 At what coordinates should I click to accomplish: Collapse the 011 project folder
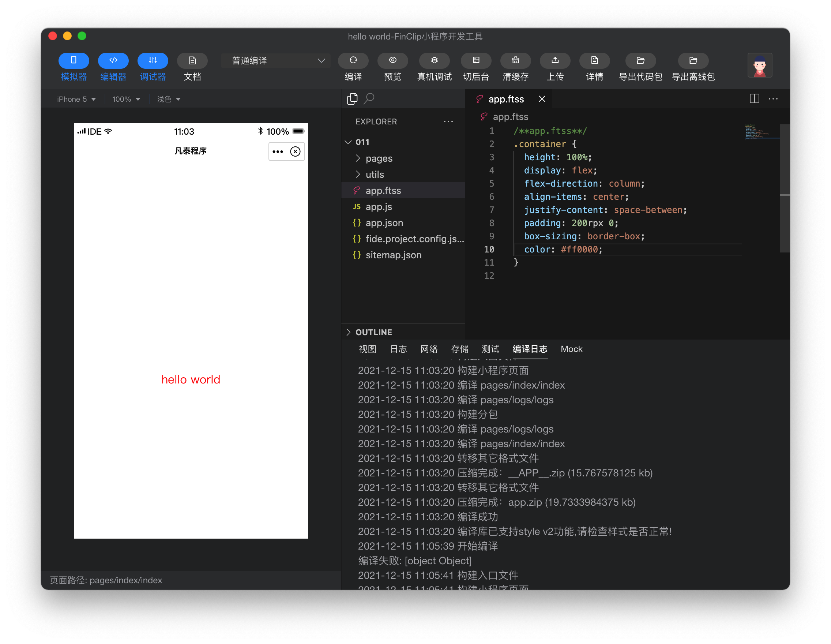point(403,142)
